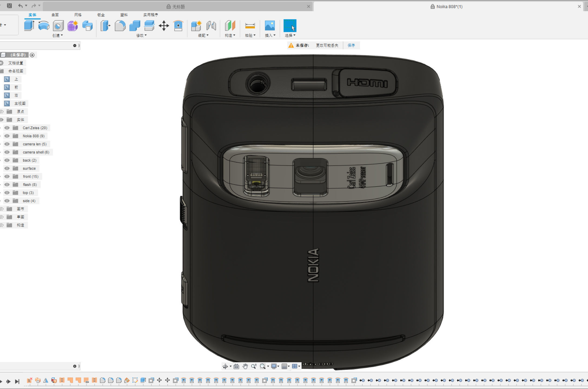
Task: Open the 构造 (Construct) dropdown menu
Action: (230, 35)
